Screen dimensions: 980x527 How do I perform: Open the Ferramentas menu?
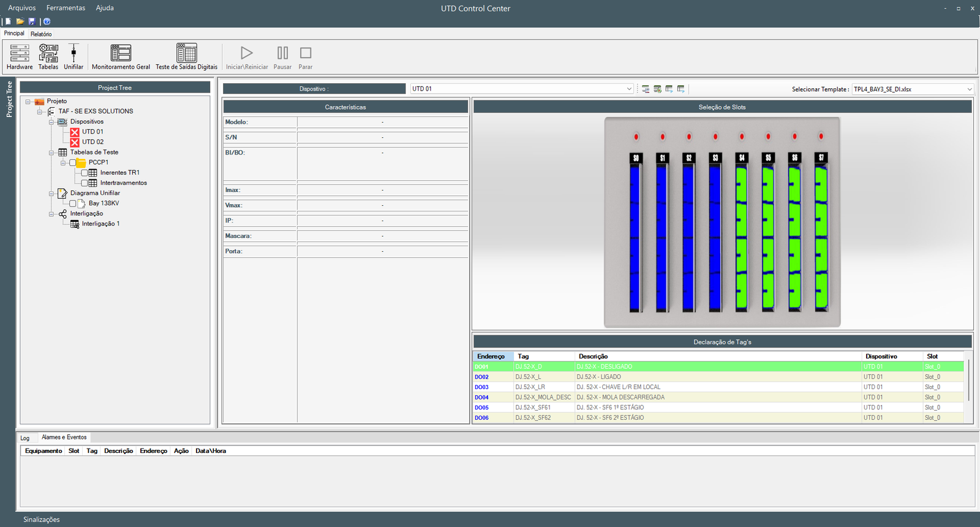pyautogui.click(x=66, y=8)
